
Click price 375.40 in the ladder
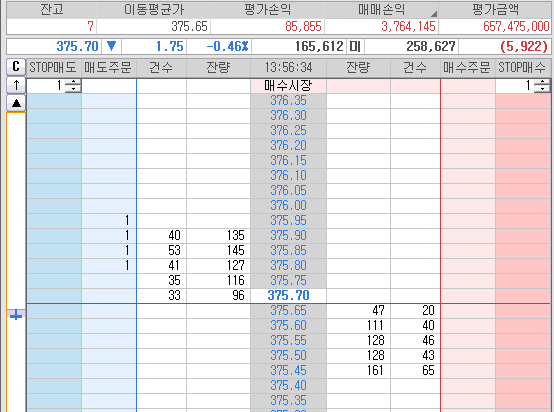pos(288,386)
